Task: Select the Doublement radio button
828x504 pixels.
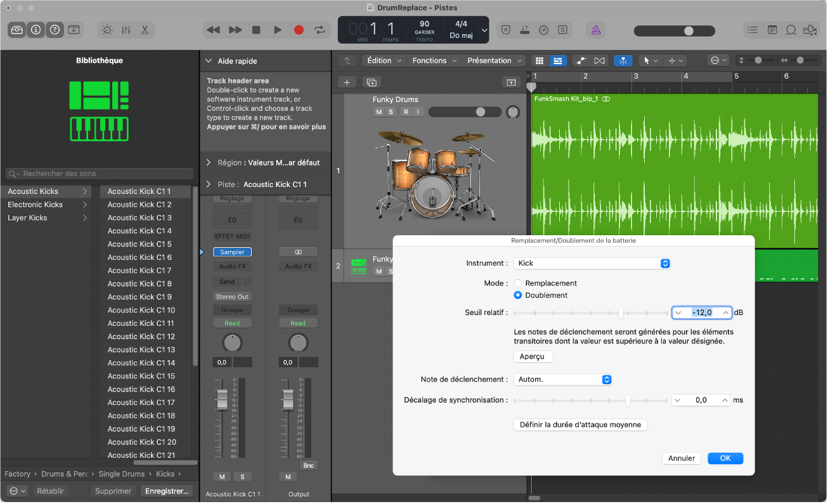Action: [x=518, y=295]
